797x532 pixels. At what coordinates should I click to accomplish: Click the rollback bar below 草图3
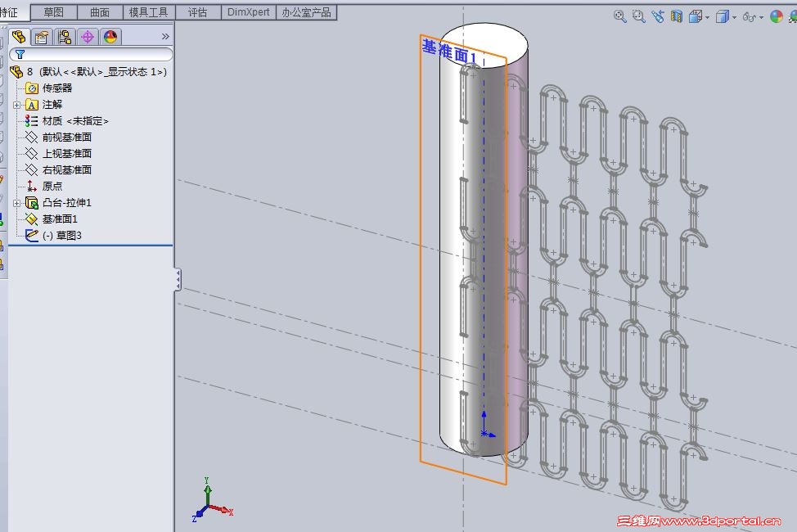pos(91,246)
